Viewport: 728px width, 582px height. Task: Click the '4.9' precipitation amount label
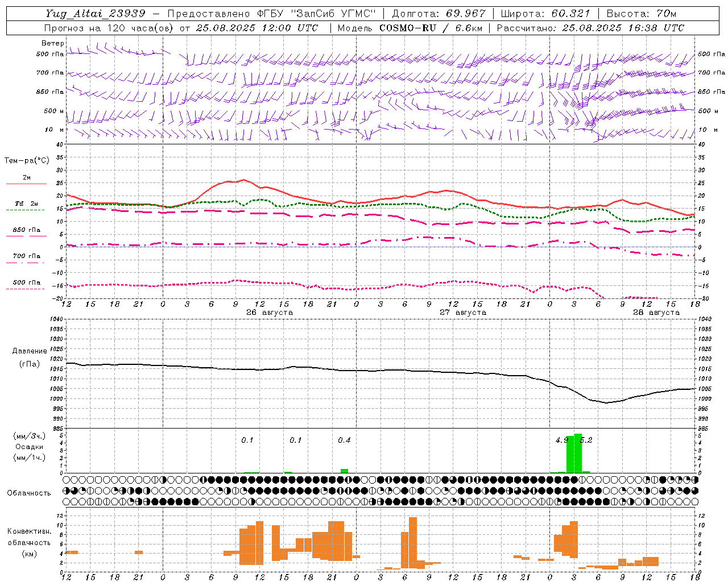(562, 440)
